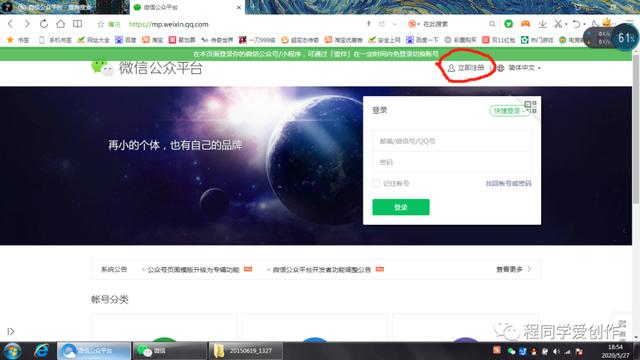Open the 简体中文 language dropdown
The height and width of the screenshot is (360, 640).
(519, 68)
